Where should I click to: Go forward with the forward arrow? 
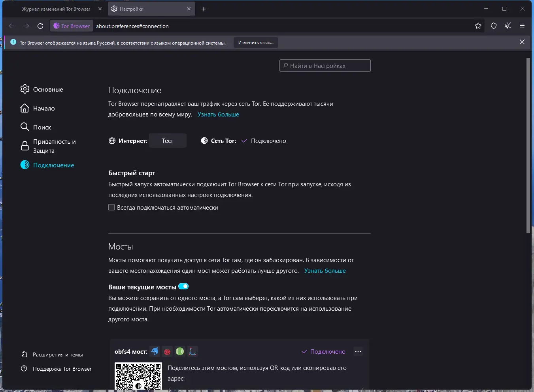26,26
